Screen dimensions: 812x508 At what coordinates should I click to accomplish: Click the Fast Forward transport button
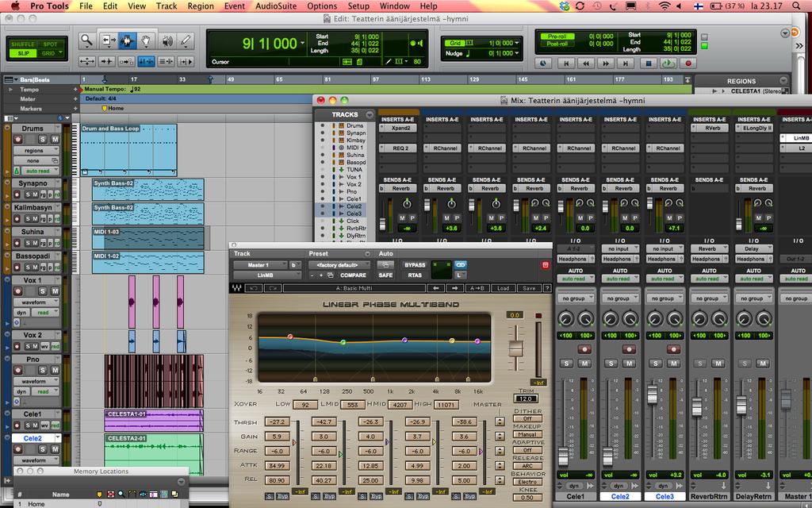(x=605, y=63)
